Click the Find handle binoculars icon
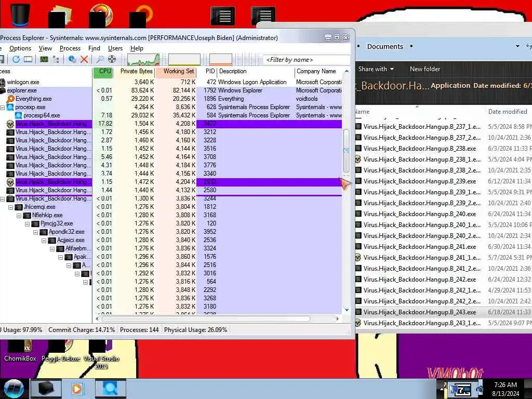This screenshot has height=399, width=532. (x=100, y=59)
